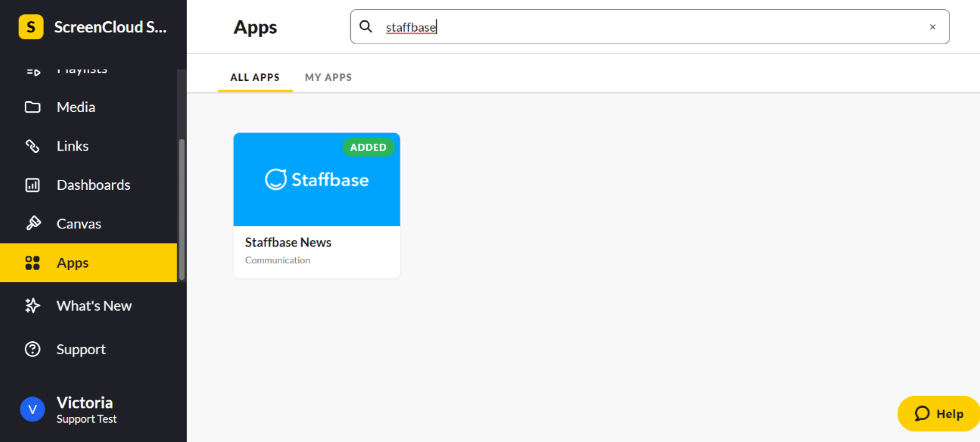
Task: Open the Victoria Support Test account menu
Action: 87,410
